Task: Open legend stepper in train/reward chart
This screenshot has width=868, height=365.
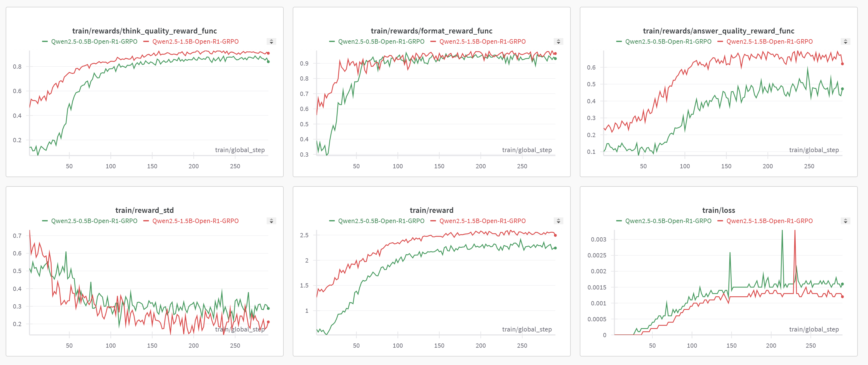Action: pyautogui.click(x=558, y=221)
